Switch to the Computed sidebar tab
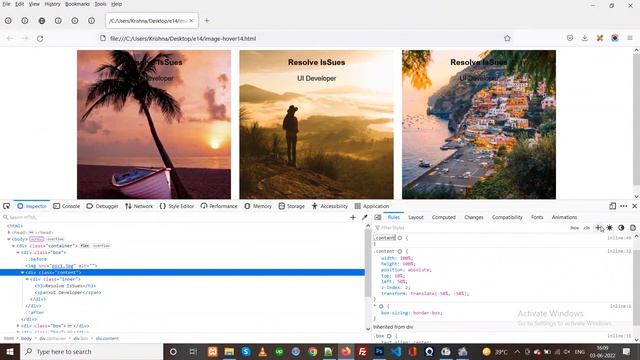Viewport: 640px width, 360px height. click(444, 217)
